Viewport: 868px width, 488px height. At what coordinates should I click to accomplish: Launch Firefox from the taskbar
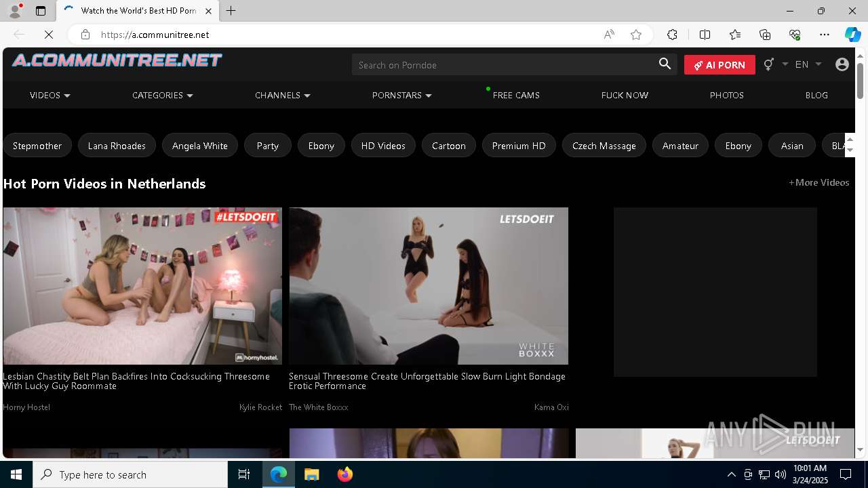point(345,474)
